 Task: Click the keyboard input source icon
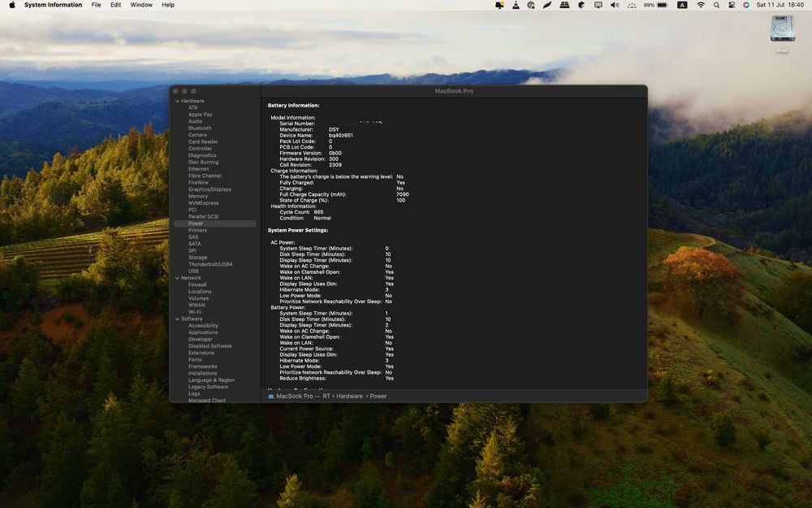[682, 5]
